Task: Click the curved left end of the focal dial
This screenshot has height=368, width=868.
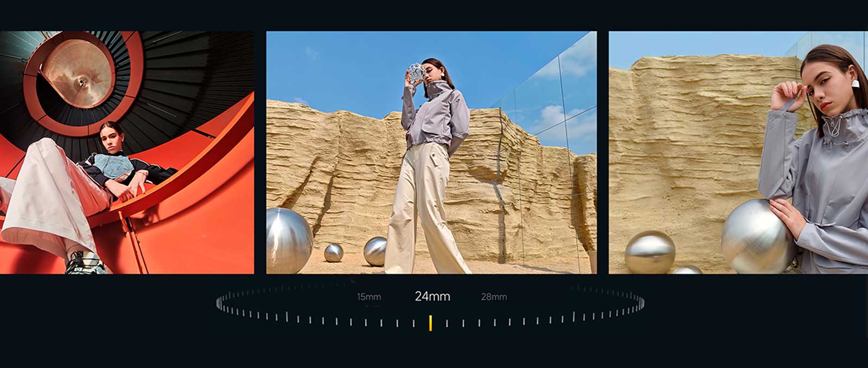Action: tap(219, 302)
